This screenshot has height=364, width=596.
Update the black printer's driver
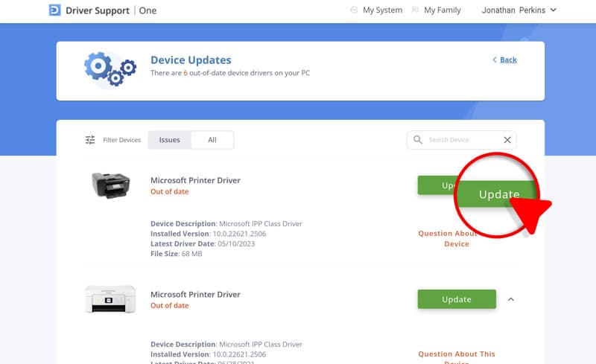pos(439,185)
